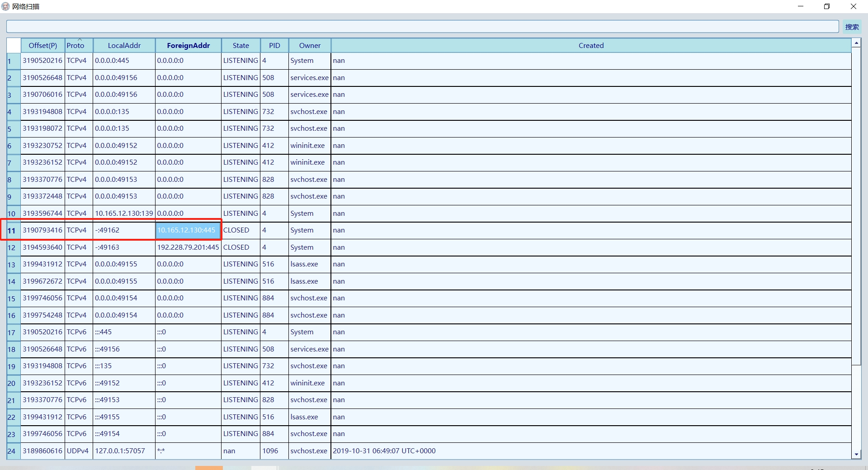Click local address :::49156 cell

point(124,349)
